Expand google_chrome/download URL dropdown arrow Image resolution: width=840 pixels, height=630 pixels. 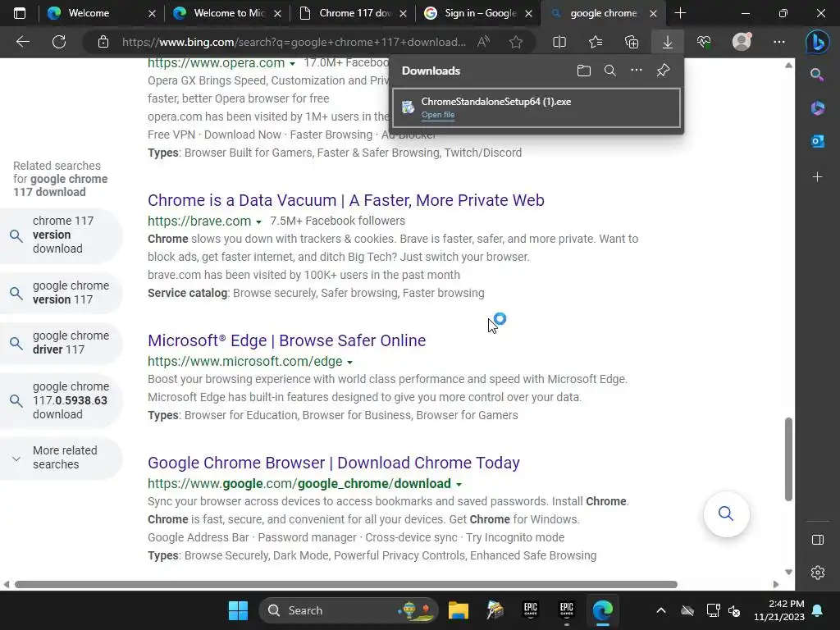(459, 484)
